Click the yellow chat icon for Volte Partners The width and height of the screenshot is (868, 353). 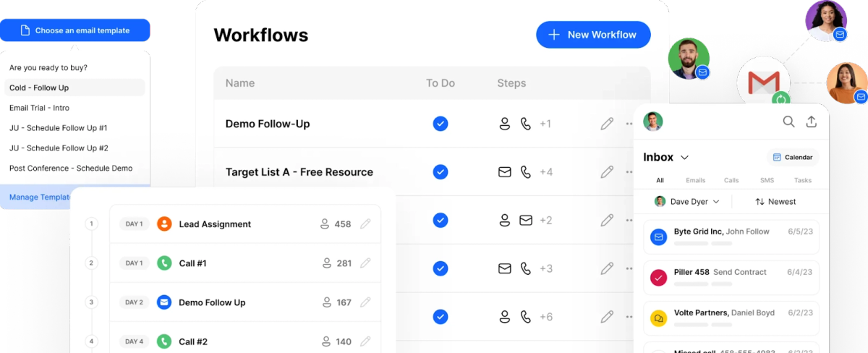pos(658,318)
